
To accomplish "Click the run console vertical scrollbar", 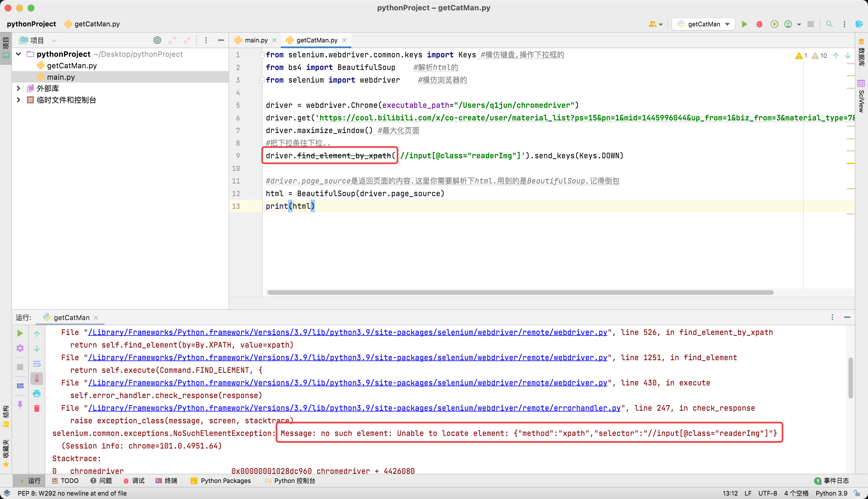I will pos(850,378).
